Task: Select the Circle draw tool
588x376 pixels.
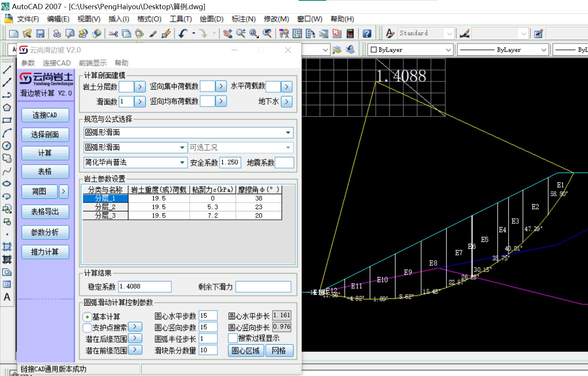Action: pyautogui.click(x=7, y=145)
